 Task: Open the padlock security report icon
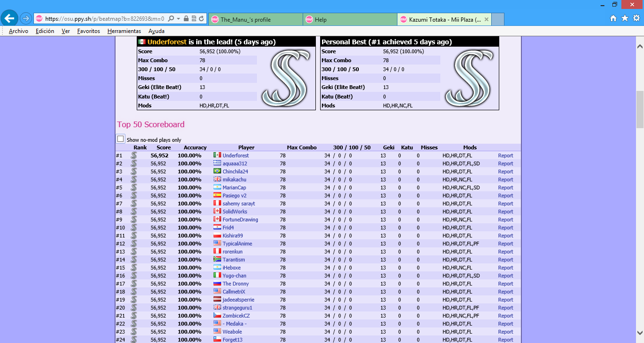click(x=186, y=19)
